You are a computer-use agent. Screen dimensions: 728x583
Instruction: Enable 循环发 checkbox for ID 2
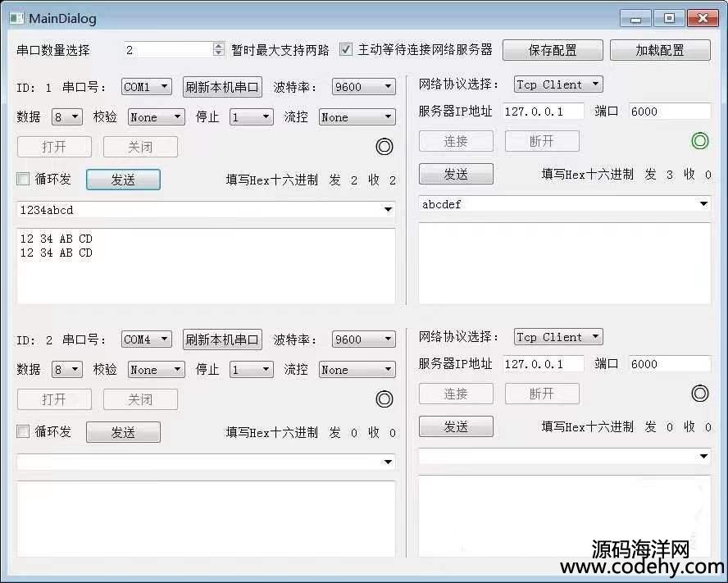(23, 431)
